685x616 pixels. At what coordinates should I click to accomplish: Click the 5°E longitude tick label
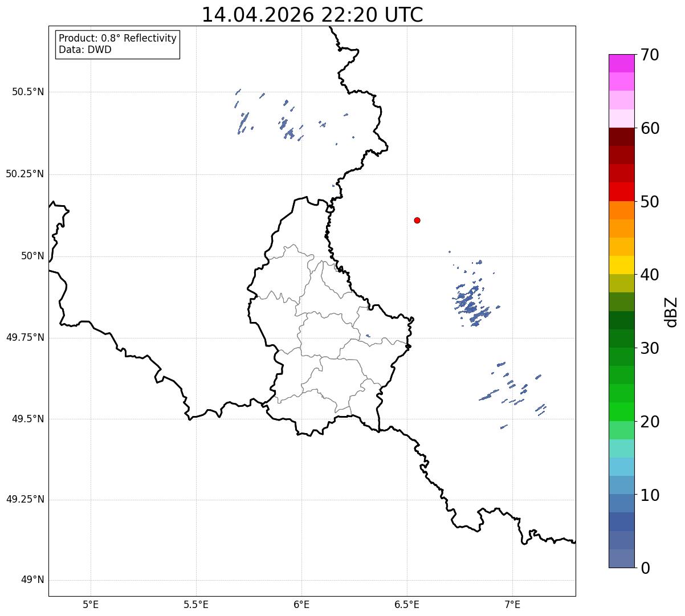click(91, 604)
